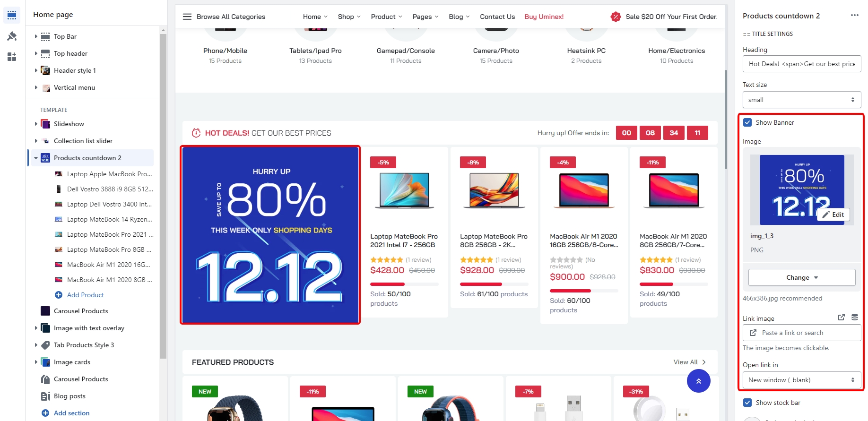Screen dimensions: 868x421
Task: Open the Sections icon in left rail
Action: click(x=12, y=15)
